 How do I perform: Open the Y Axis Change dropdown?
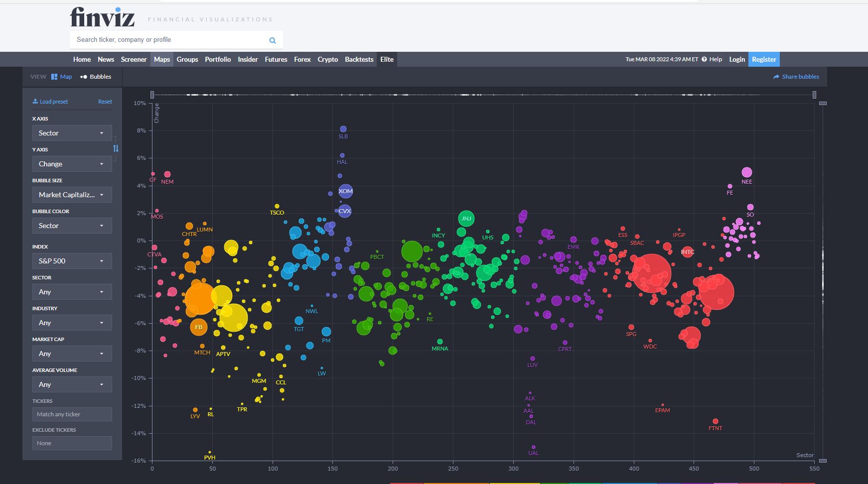click(72, 164)
